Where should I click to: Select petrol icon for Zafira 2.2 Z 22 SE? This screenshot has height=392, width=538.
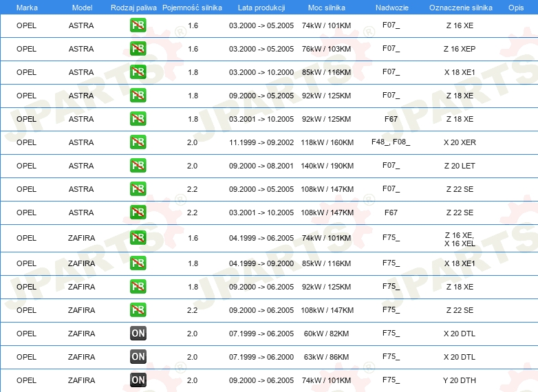point(138,309)
